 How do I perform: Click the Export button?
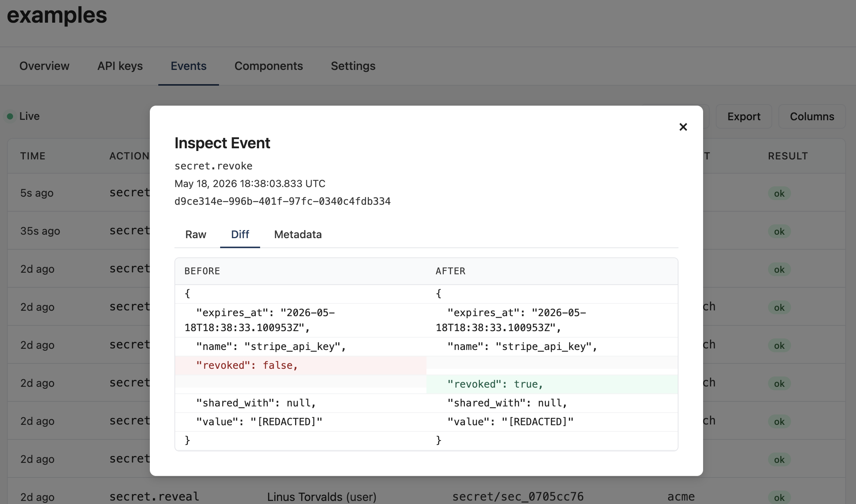[744, 116]
